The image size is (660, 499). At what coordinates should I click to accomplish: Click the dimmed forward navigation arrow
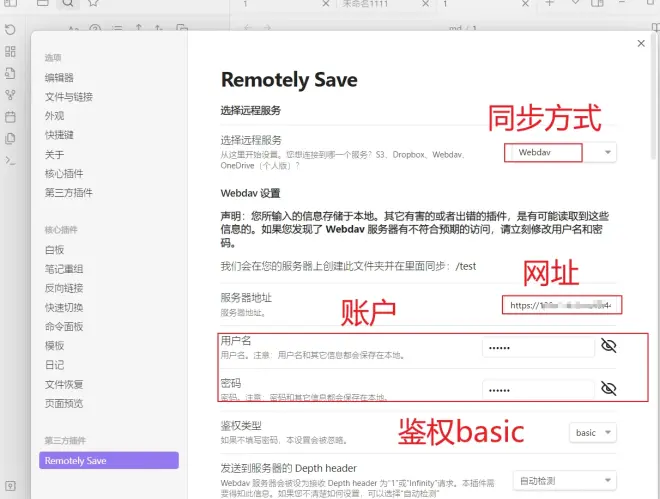tap(267, 28)
